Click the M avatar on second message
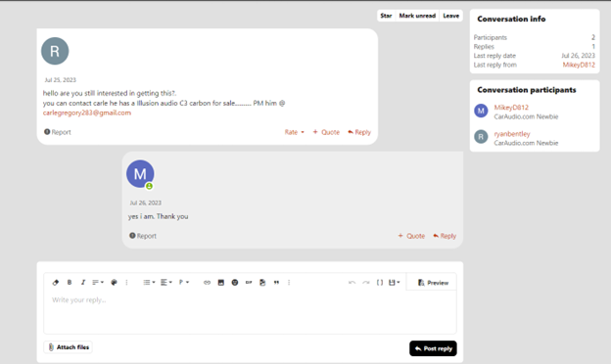611x364 pixels. [140, 173]
